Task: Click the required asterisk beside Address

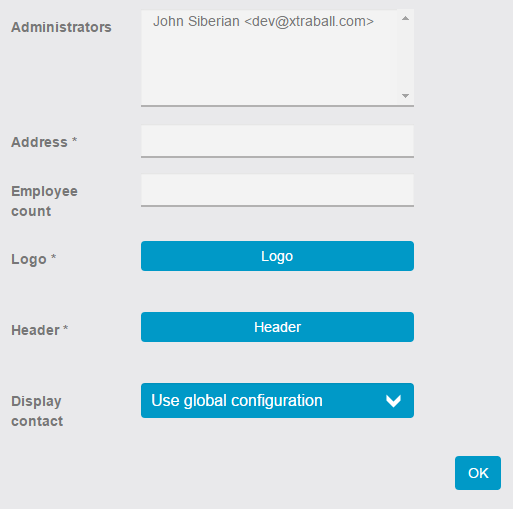Action: click(75, 139)
